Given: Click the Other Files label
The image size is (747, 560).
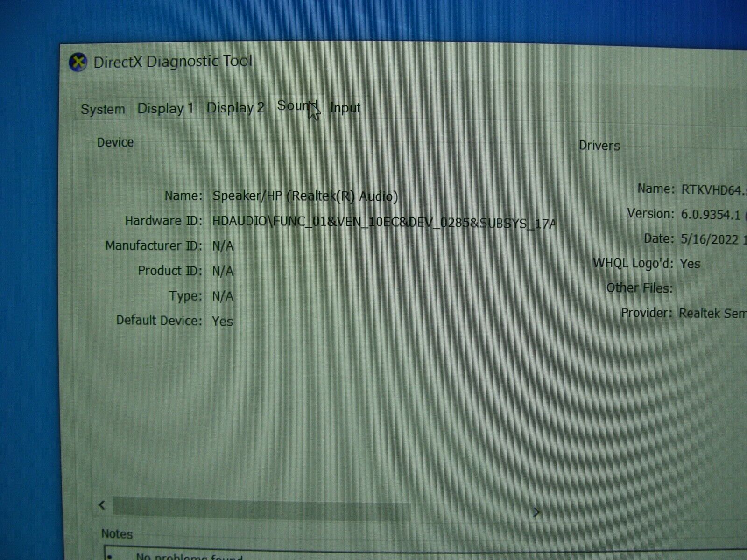Looking at the screenshot, I should tap(640, 288).
